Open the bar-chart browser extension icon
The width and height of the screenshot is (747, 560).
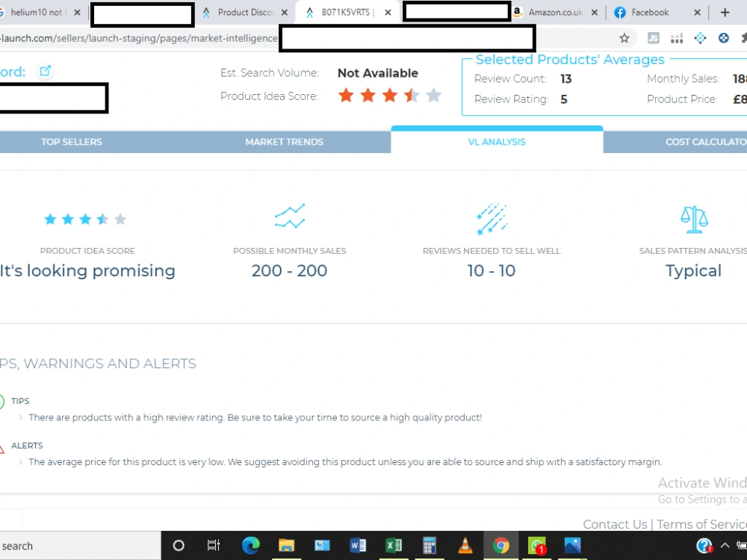677,38
